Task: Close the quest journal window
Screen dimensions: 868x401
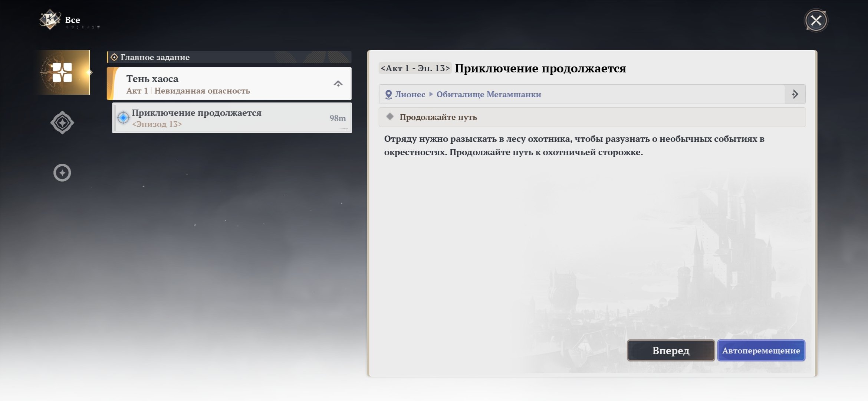Action: coord(816,20)
